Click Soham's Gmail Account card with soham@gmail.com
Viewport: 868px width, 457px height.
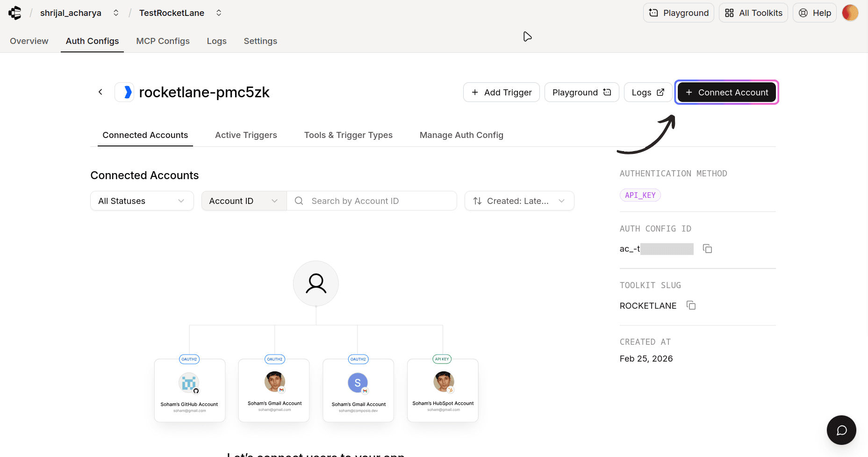tap(274, 390)
